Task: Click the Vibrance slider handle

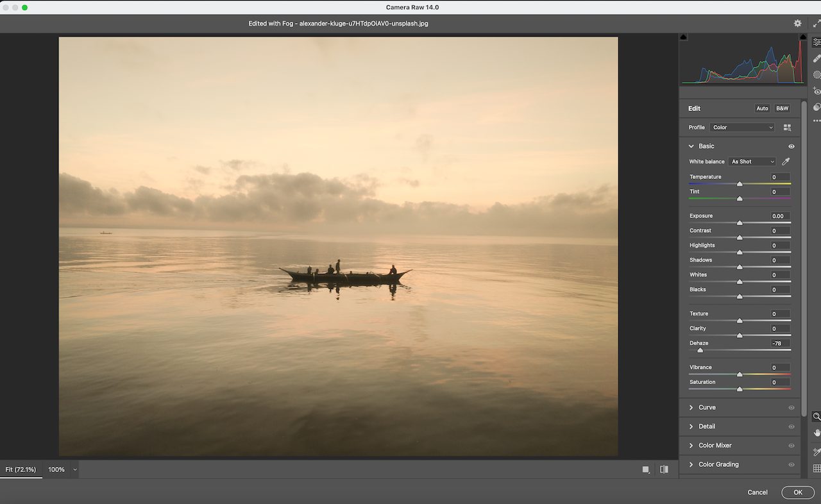Action: pos(740,374)
